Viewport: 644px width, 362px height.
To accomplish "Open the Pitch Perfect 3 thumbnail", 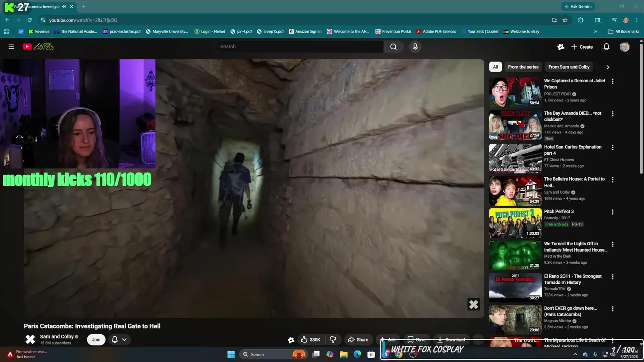I will pyautogui.click(x=515, y=223).
